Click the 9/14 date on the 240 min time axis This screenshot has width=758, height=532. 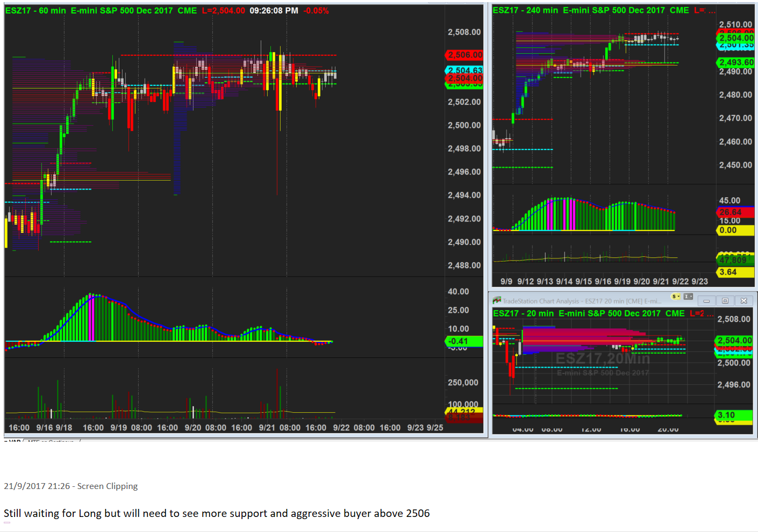point(564,282)
